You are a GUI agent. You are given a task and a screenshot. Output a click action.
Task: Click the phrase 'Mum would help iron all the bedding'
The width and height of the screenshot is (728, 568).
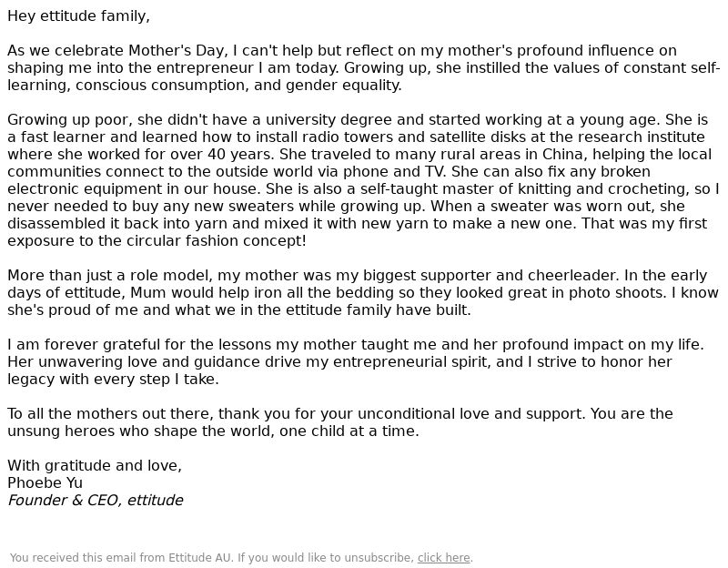tap(260, 293)
